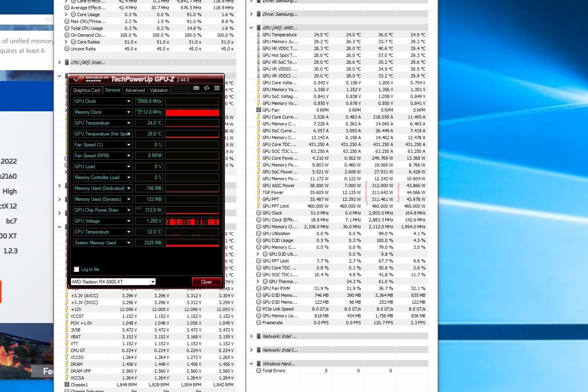Click the lightning icon of TGP Power row
This screenshot has width=588, height=392.
pyautogui.click(x=259, y=192)
